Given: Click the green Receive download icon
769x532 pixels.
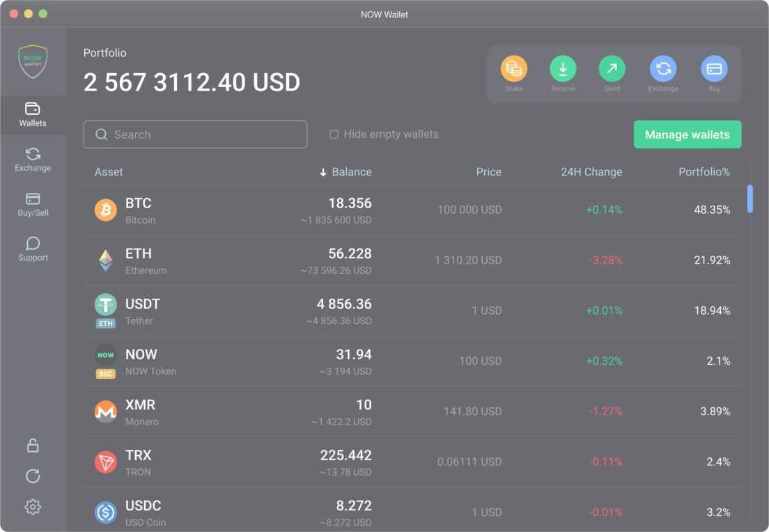Looking at the screenshot, I should click(563, 69).
